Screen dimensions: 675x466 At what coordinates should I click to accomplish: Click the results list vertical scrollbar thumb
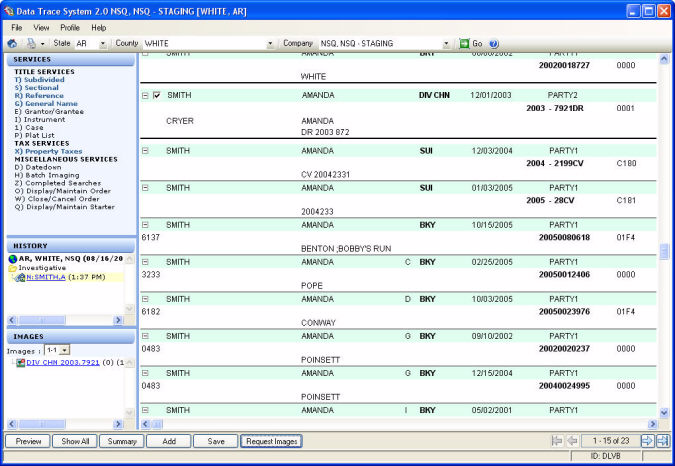[x=664, y=251]
